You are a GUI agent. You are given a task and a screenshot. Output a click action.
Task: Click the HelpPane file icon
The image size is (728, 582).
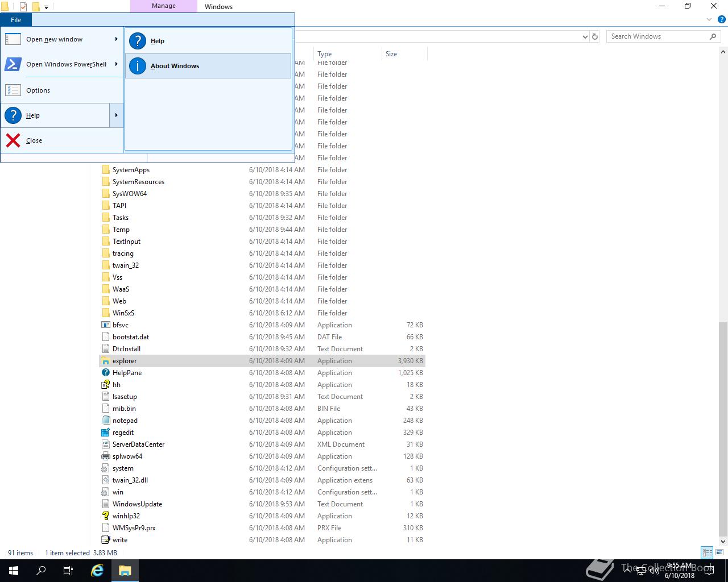click(105, 373)
